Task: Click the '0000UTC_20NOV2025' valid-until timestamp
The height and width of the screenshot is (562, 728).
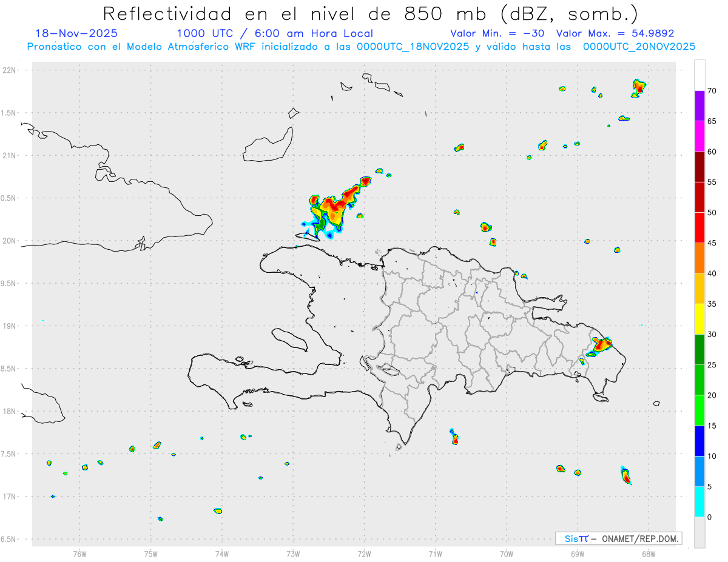Action: click(x=639, y=46)
